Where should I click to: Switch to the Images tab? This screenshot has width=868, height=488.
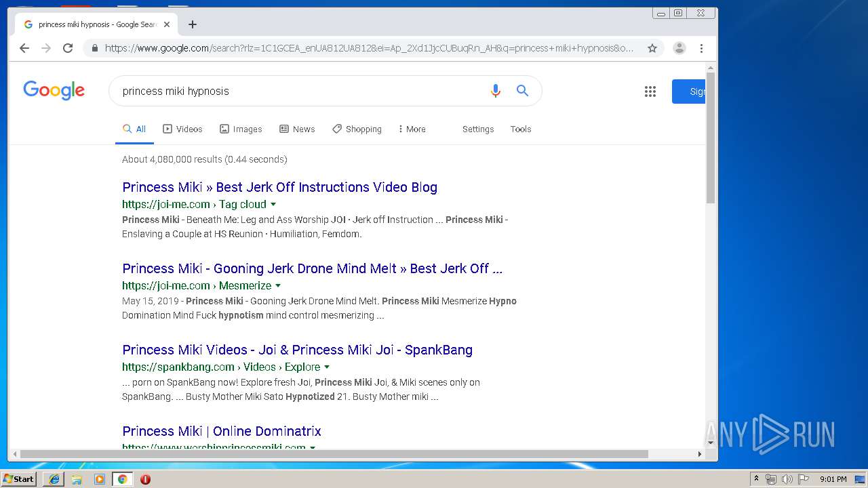point(241,129)
